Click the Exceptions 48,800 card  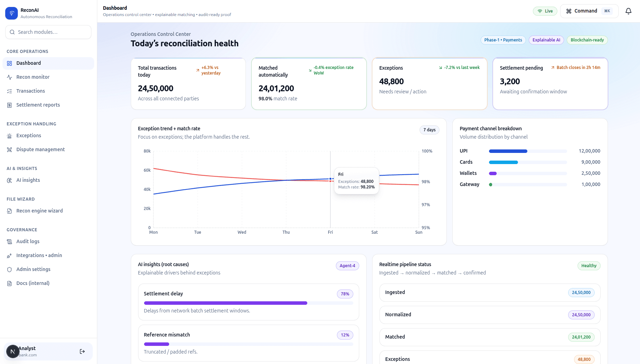430,84
